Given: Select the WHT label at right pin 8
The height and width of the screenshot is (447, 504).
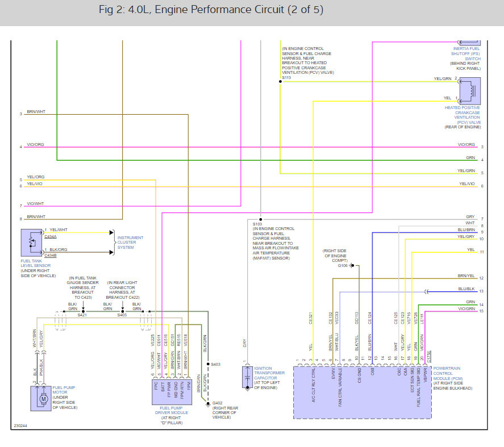Looking at the screenshot, I should (x=470, y=223).
